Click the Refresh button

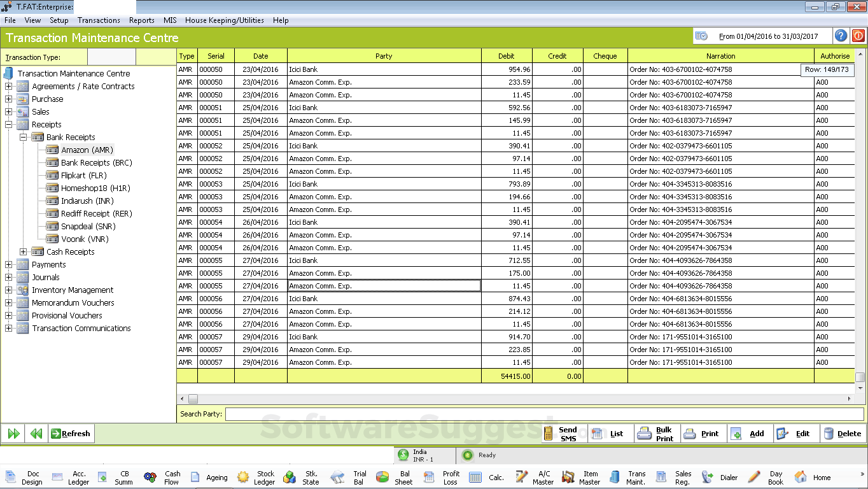click(x=71, y=434)
